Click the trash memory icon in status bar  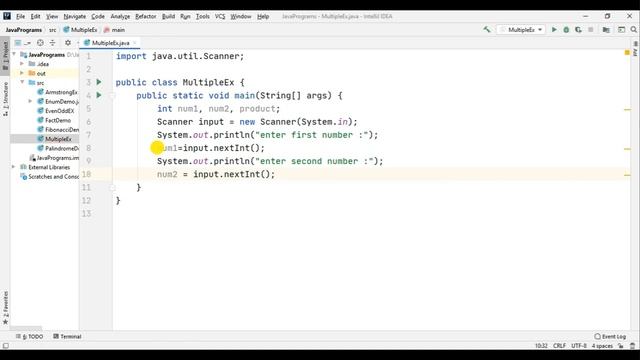coord(633,346)
